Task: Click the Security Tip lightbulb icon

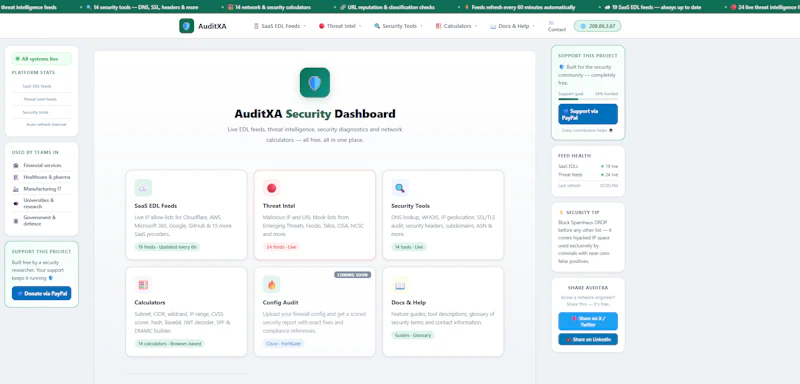Action: point(561,213)
